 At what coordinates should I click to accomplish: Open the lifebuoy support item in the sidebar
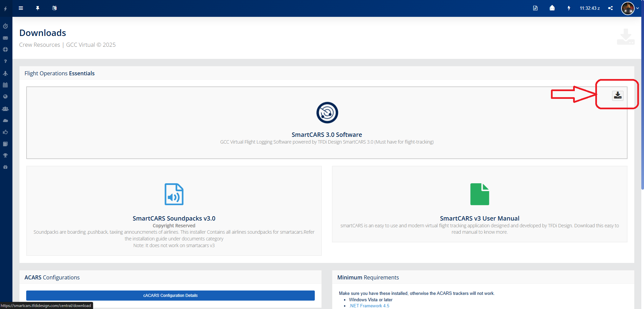(5, 49)
